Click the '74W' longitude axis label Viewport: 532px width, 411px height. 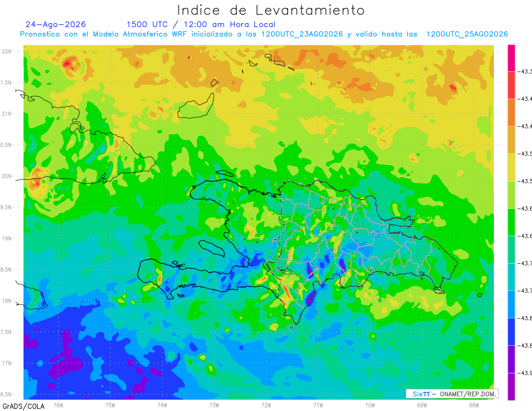(x=162, y=405)
